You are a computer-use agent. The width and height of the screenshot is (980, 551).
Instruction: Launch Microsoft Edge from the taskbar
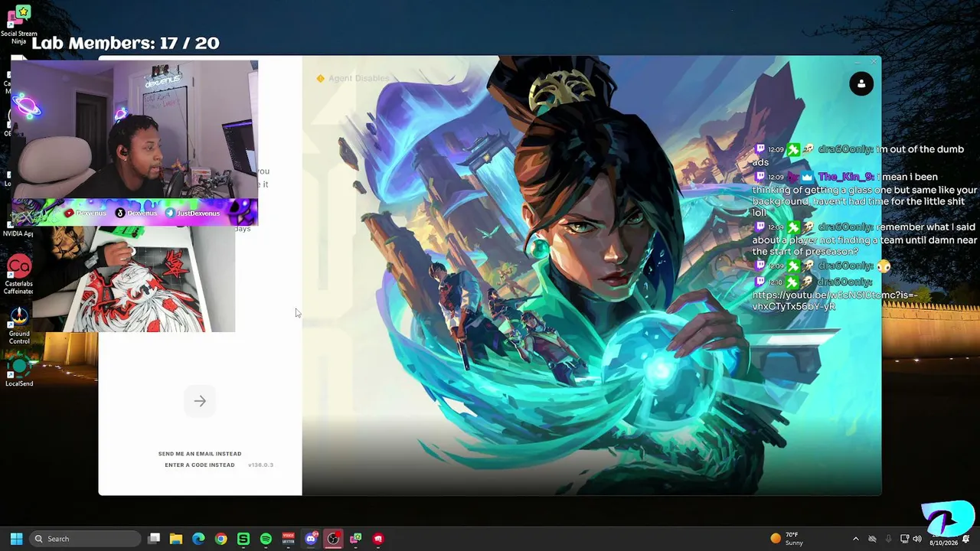point(198,539)
